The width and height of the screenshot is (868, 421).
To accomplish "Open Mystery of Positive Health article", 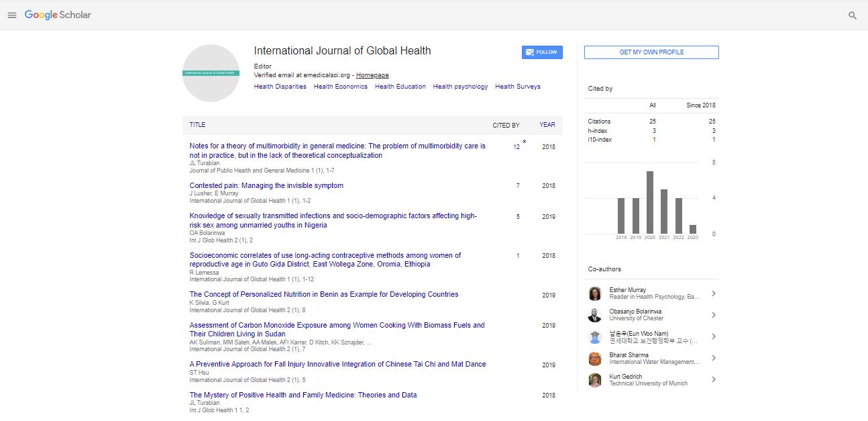I will 303,395.
